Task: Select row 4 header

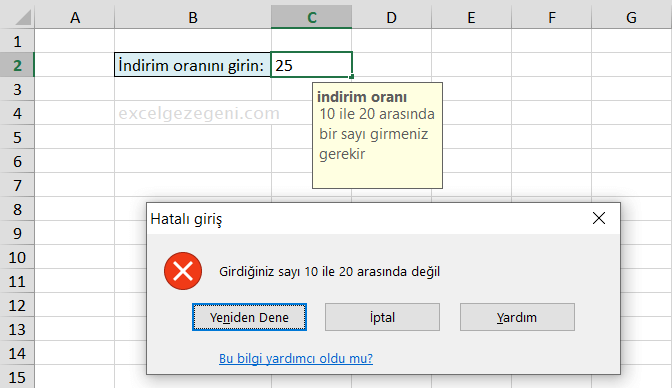Action: click(17, 113)
